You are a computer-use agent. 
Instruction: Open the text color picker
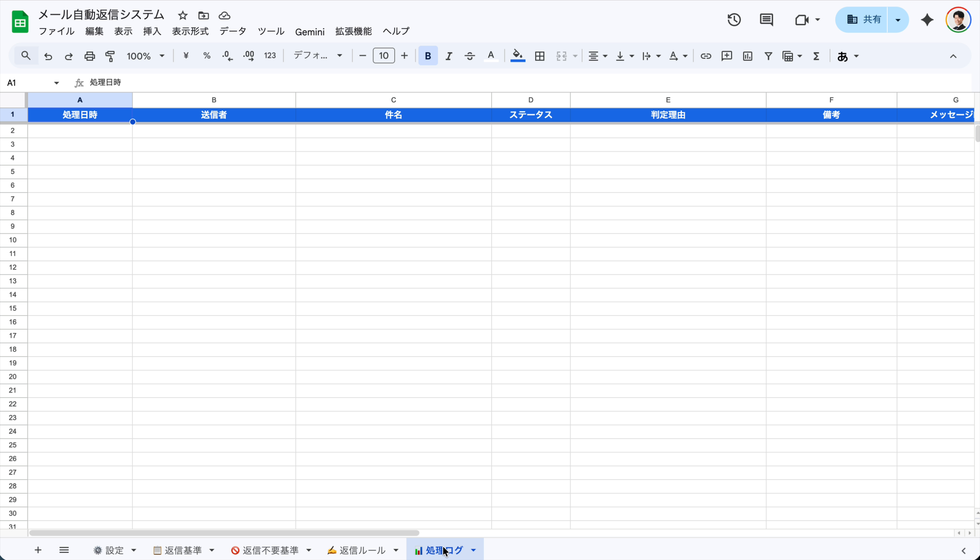point(491,56)
